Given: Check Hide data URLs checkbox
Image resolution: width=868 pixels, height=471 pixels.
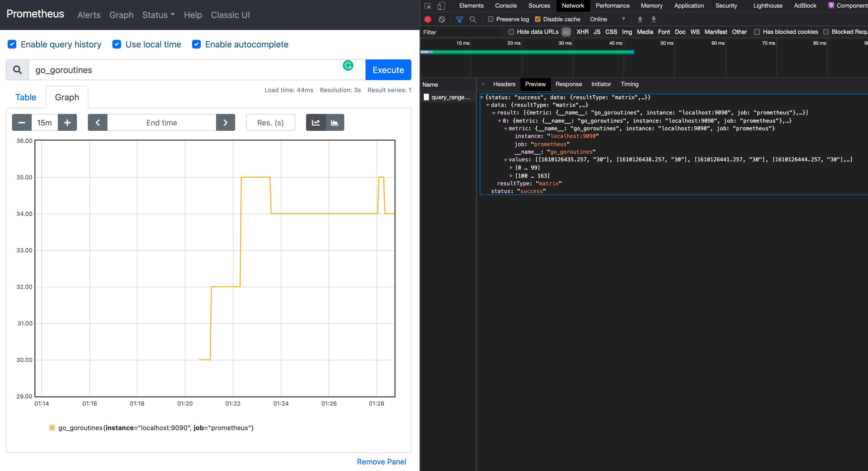Looking at the screenshot, I should 511,32.
